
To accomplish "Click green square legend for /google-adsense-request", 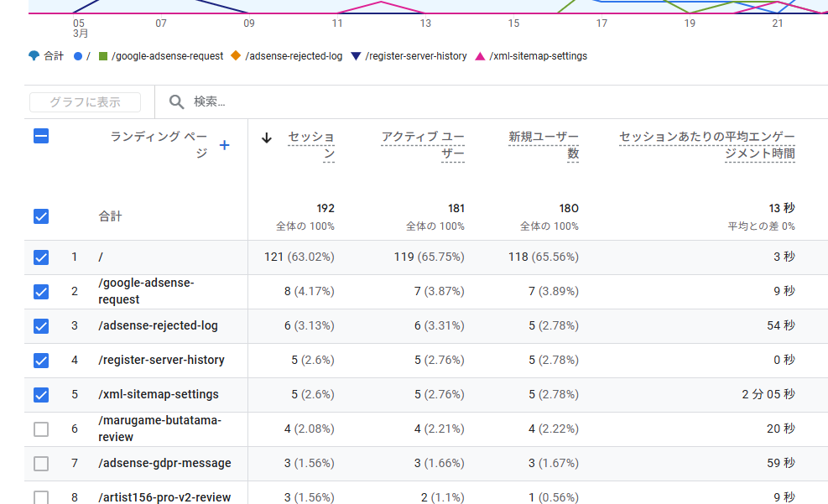I will click(x=103, y=56).
